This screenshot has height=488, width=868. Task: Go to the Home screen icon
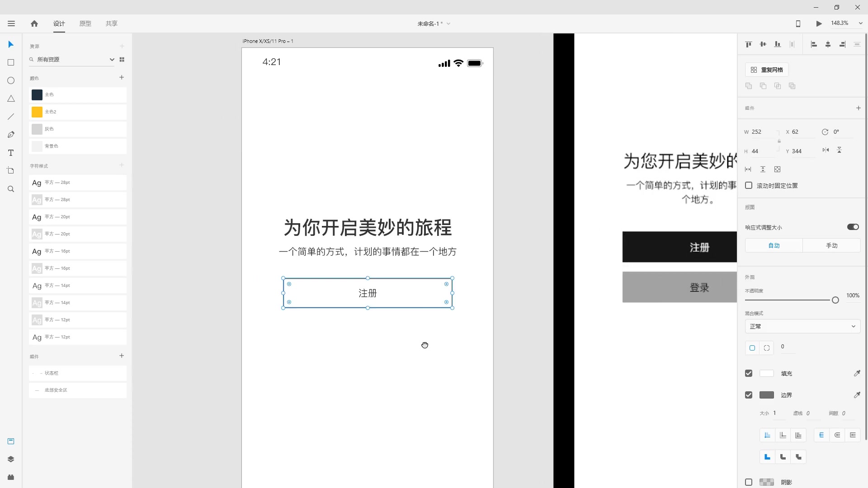pos(34,23)
